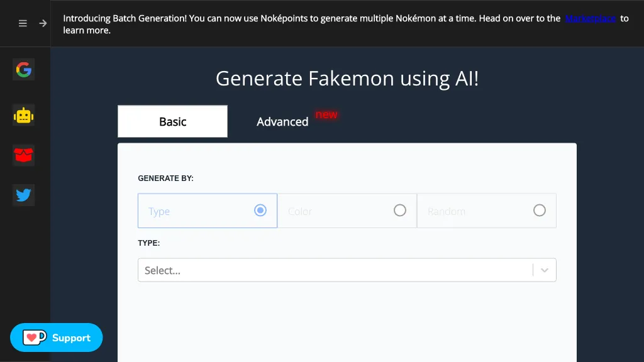This screenshot has width=644, height=362.
Task: Open the Type Select... dropdown
Action: point(347,270)
